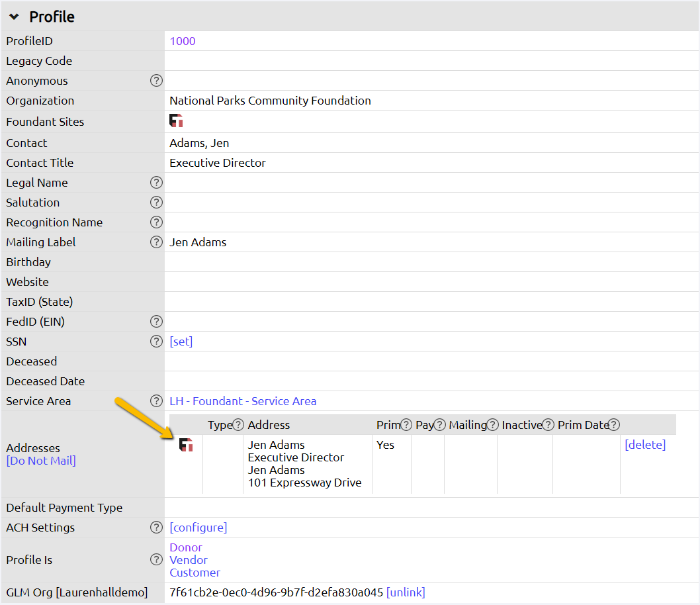Enable Do Not Mail under Addresses
Screen dimensions: 700x605
coord(41,460)
